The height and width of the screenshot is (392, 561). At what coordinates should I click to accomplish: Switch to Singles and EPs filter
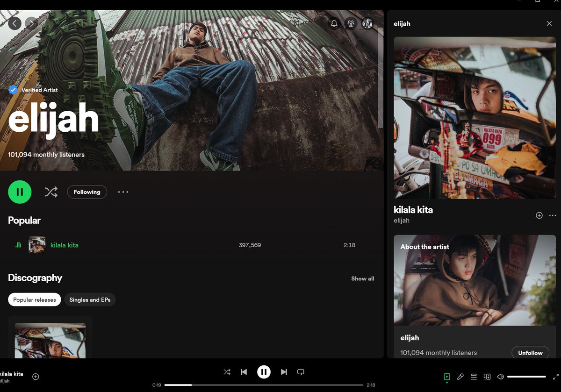pyautogui.click(x=90, y=300)
